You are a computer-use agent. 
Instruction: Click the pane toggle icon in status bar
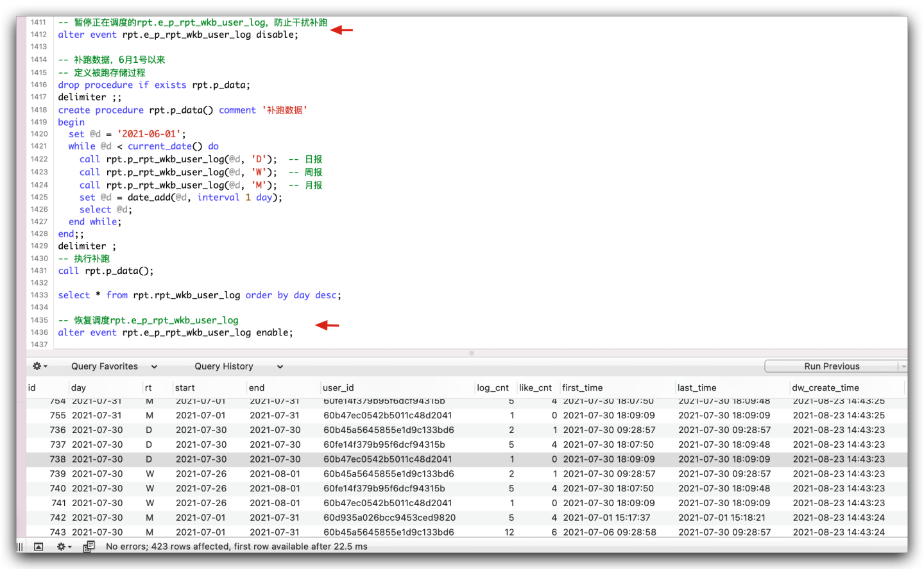click(38, 547)
